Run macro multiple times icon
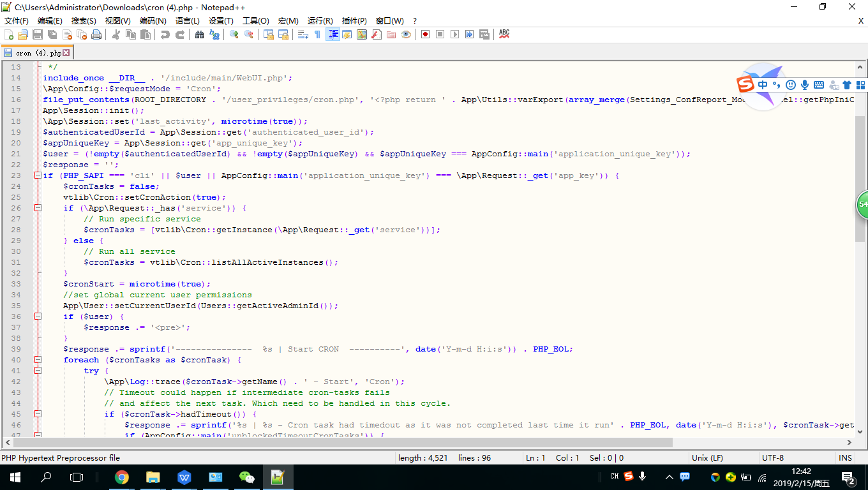This screenshot has width=868, height=490. pyautogui.click(x=469, y=34)
